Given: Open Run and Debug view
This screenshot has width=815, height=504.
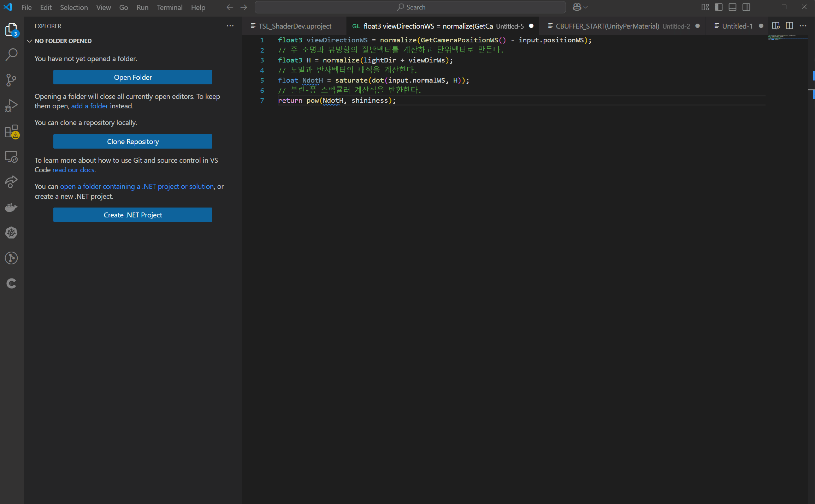Looking at the screenshot, I should click(x=11, y=106).
